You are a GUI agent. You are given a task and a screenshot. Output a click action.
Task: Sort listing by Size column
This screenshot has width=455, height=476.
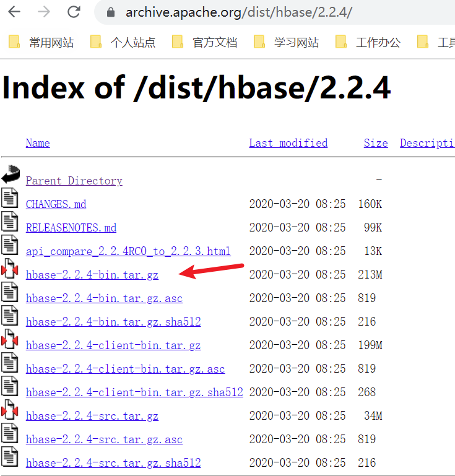(x=376, y=143)
